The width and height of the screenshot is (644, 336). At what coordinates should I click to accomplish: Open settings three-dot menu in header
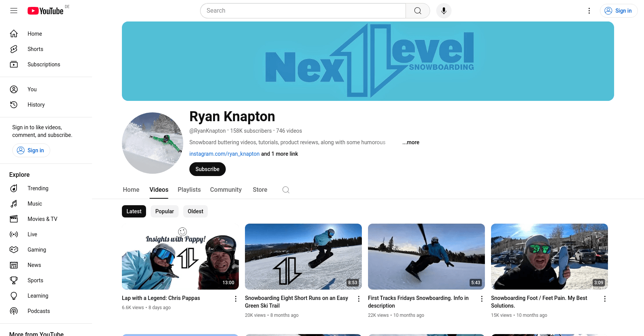click(x=589, y=11)
